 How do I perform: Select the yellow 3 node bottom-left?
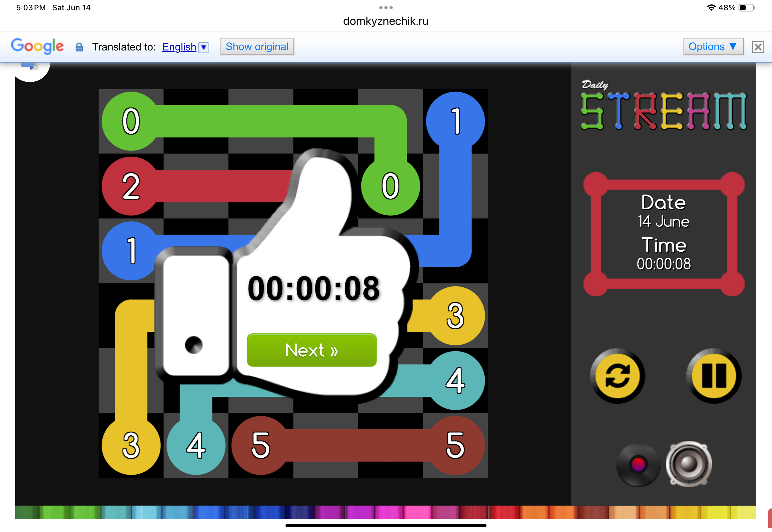(131, 445)
